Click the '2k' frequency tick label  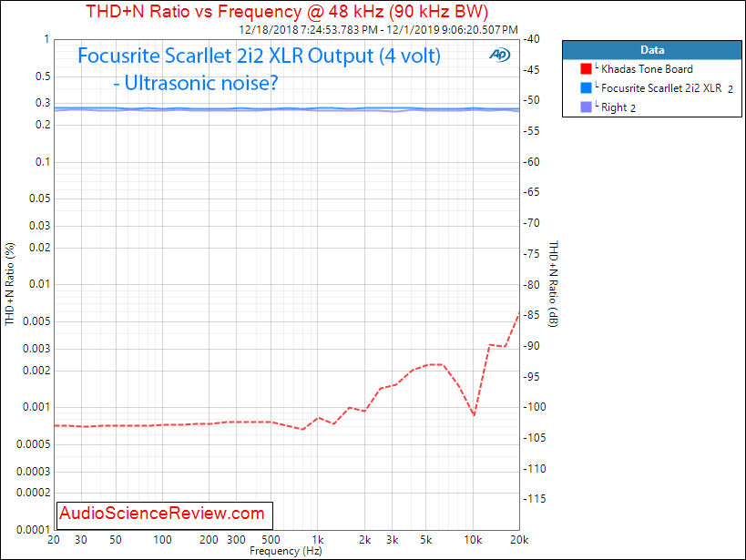pos(365,540)
